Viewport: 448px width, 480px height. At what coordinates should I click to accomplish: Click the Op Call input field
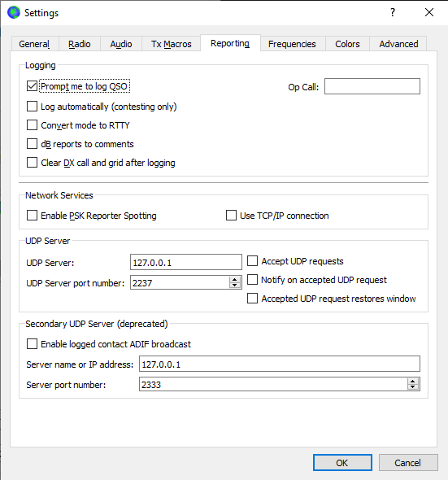coord(372,86)
